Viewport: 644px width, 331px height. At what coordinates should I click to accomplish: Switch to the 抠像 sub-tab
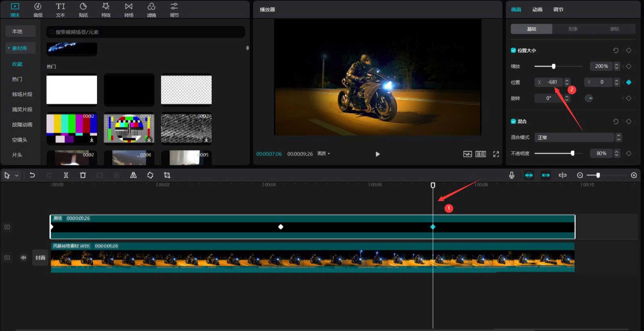(573, 29)
